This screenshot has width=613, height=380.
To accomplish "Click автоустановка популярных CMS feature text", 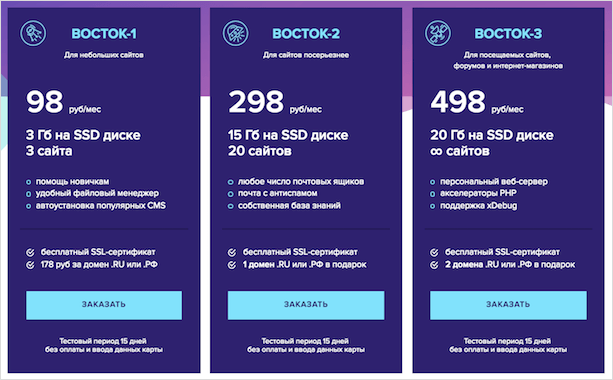I will point(101,206).
